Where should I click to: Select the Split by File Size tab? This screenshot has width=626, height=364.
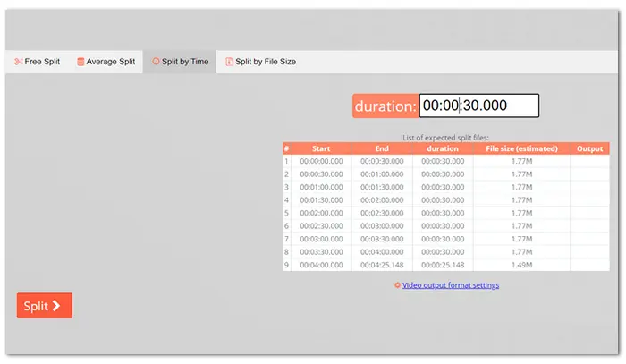pyautogui.click(x=260, y=63)
